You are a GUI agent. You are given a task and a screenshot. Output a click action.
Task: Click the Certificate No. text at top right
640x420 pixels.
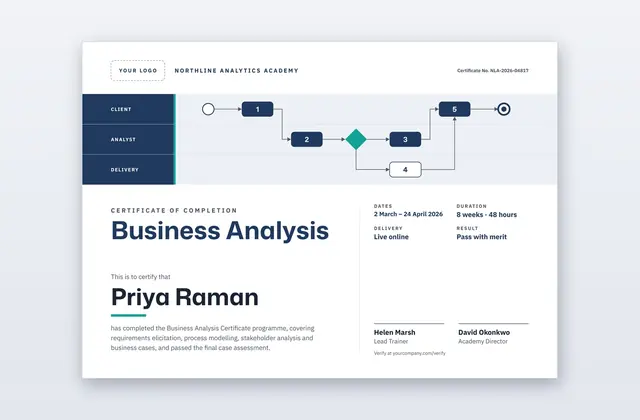(493, 71)
